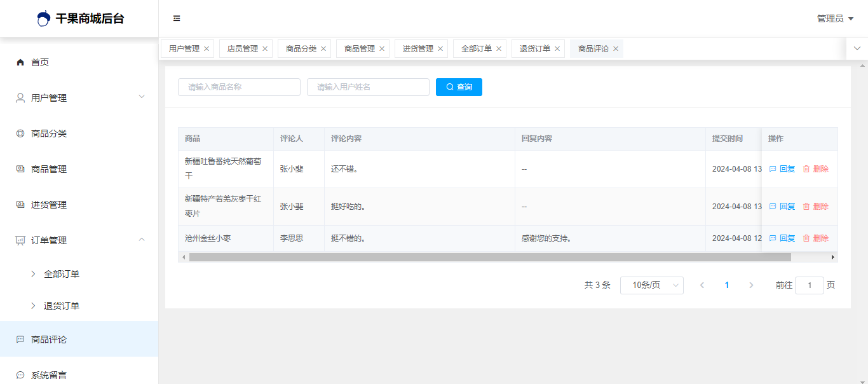868x384 pixels.
Task: Switch to the 商品管理 tab
Action: pos(359,49)
